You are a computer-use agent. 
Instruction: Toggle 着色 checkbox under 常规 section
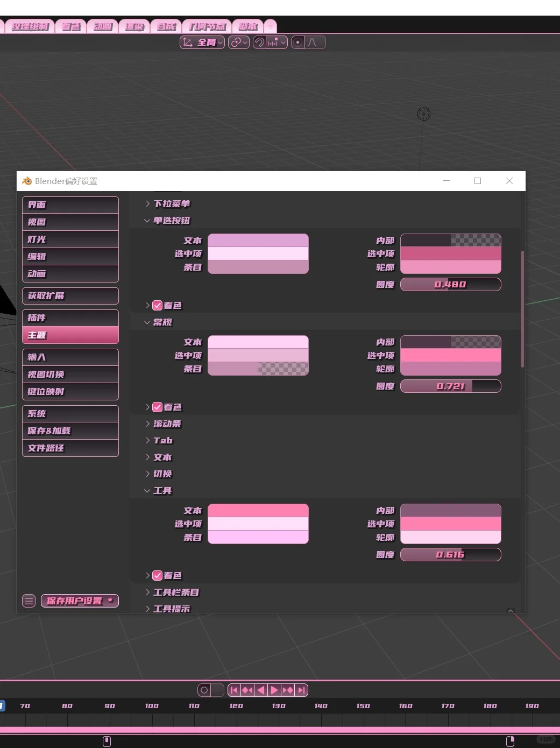pos(158,407)
